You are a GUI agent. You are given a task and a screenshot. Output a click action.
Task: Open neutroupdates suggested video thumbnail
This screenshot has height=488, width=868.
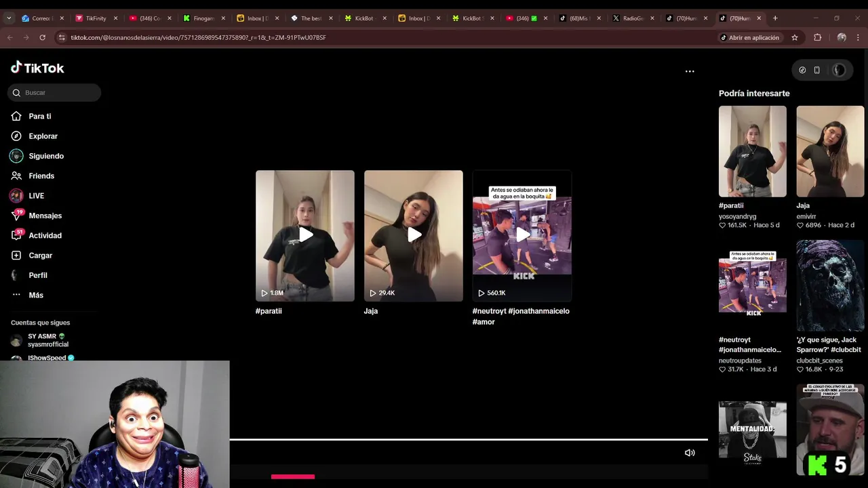point(753,285)
